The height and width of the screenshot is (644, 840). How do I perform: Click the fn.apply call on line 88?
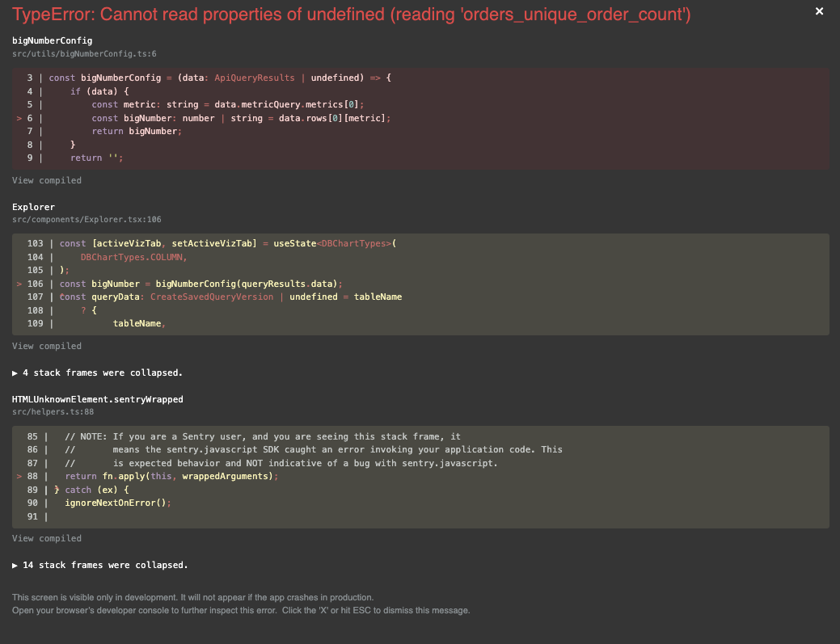[124, 476]
